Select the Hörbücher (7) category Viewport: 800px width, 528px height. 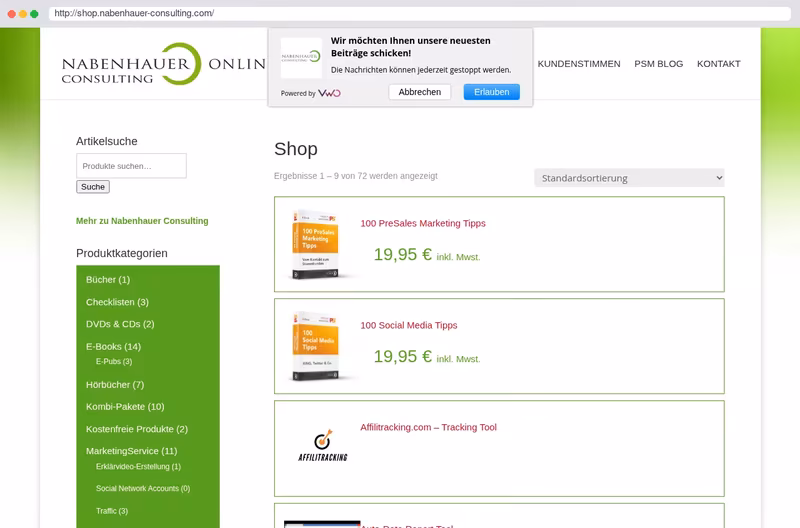(x=115, y=385)
